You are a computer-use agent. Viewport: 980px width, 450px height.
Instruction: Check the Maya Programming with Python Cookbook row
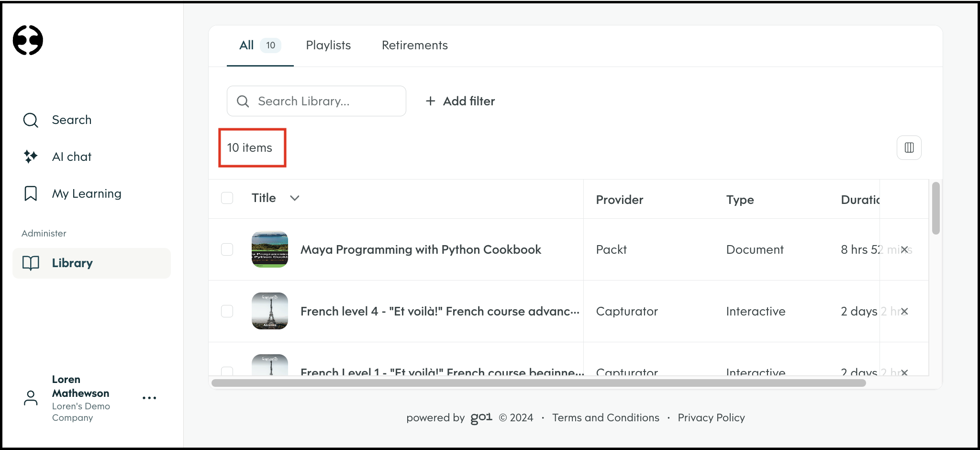click(227, 249)
